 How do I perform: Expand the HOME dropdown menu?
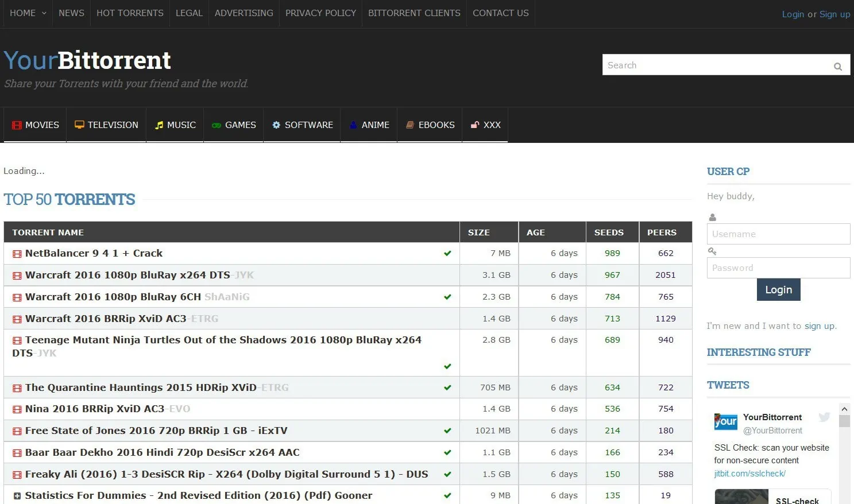(27, 13)
